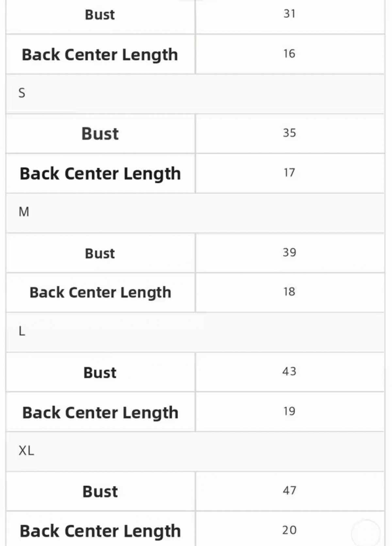Select the M size header row
Image resolution: width=392 pixels, height=546 pixels.
pyautogui.click(x=195, y=213)
